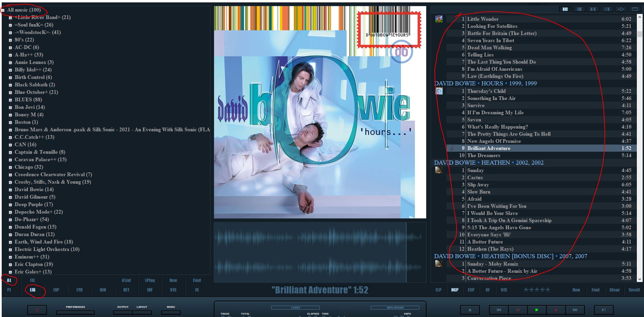644x317 pixels.
Task: Expand the David Bowie (14) node
Action: coord(10,190)
